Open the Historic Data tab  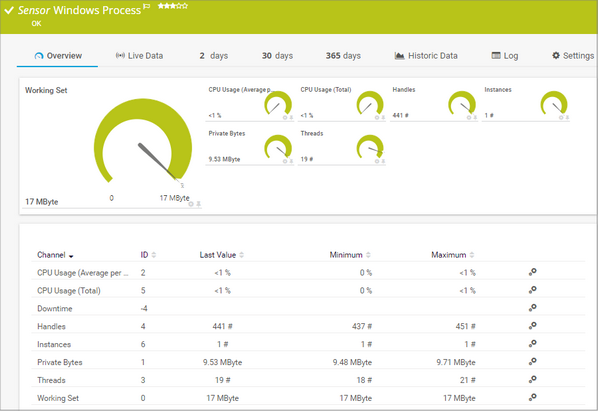point(426,56)
